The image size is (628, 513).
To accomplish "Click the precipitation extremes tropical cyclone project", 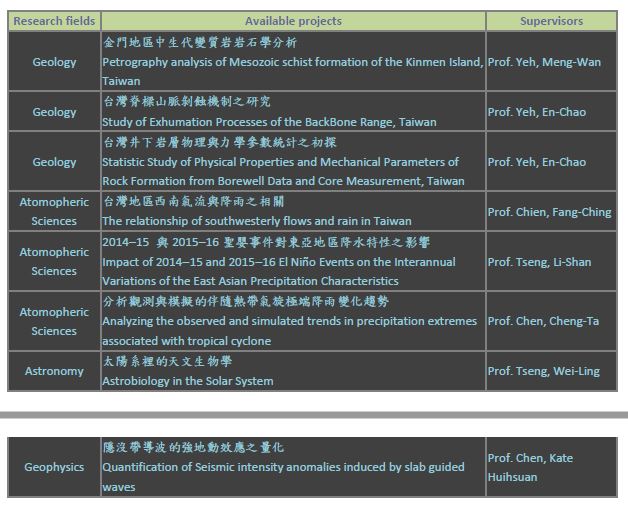I will 289,321.
